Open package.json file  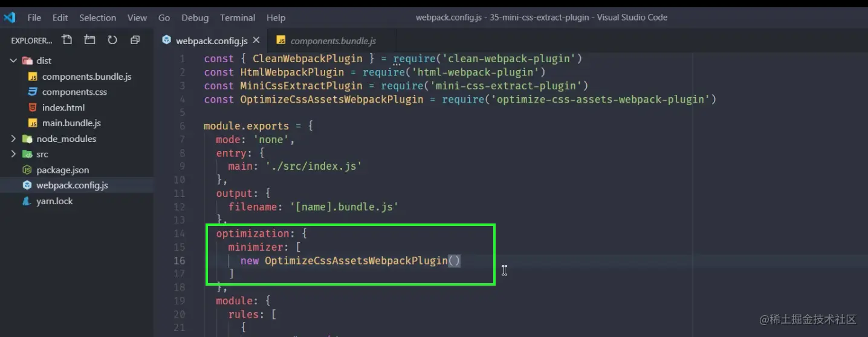click(62, 170)
